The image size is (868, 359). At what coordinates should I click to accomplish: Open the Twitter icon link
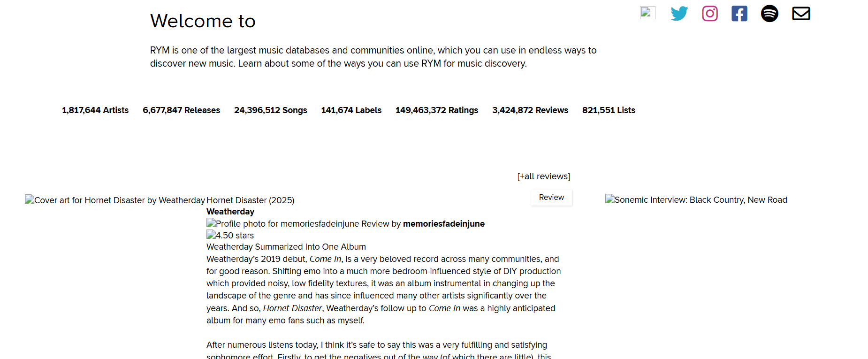pos(679,14)
